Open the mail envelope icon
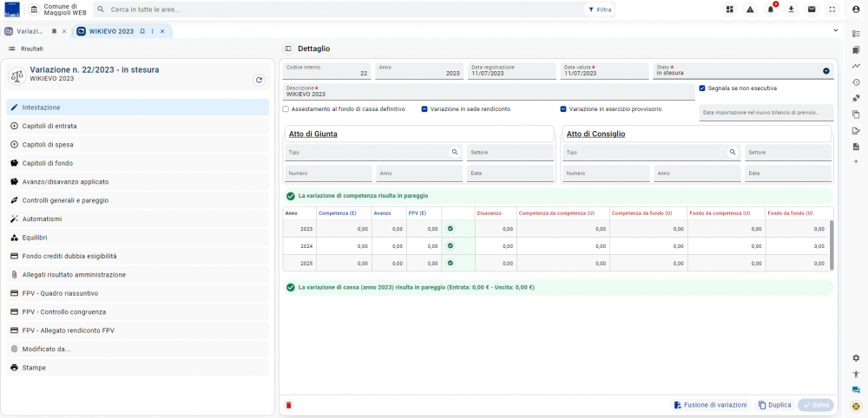Image resolution: width=868 pixels, height=418 pixels. (812, 10)
